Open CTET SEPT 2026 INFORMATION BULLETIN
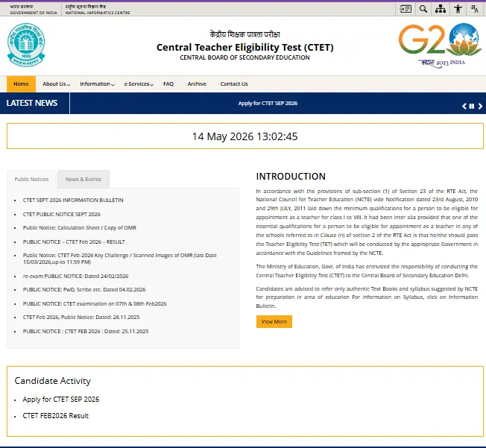 click(73, 201)
